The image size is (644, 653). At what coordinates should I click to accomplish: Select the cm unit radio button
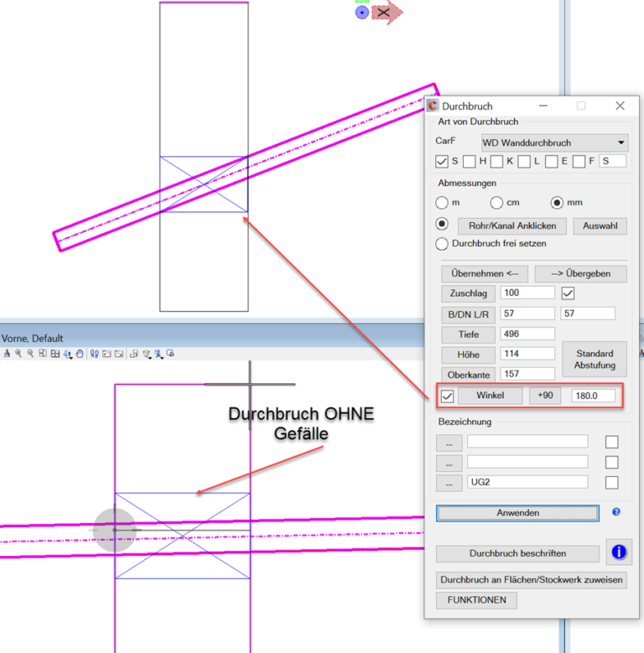tap(496, 203)
